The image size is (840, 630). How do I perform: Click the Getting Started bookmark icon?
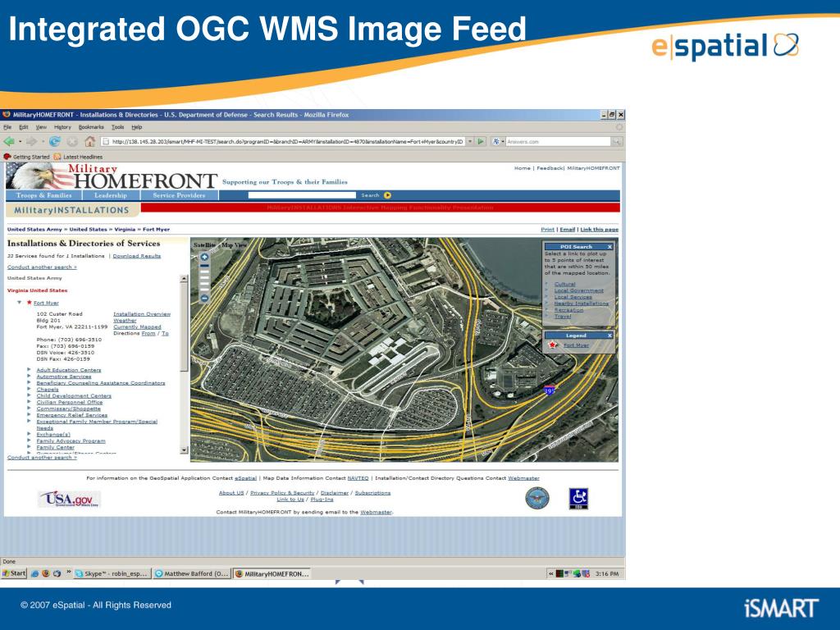point(7,157)
